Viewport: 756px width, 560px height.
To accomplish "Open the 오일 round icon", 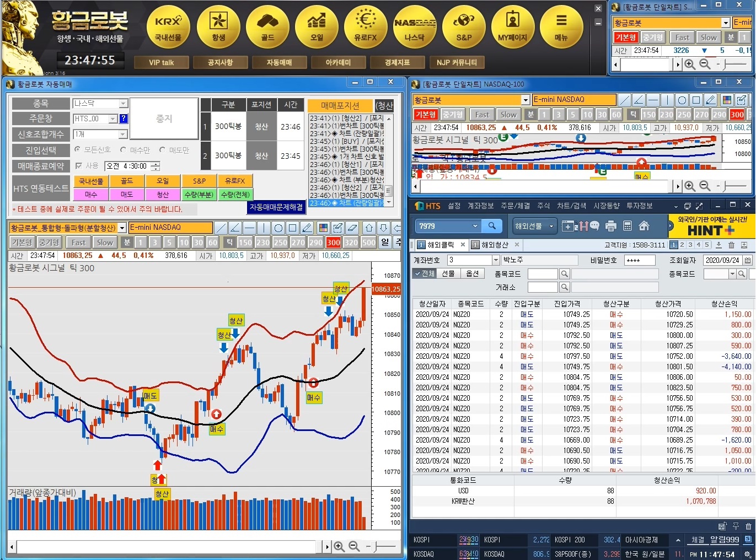I will tap(317, 26).
